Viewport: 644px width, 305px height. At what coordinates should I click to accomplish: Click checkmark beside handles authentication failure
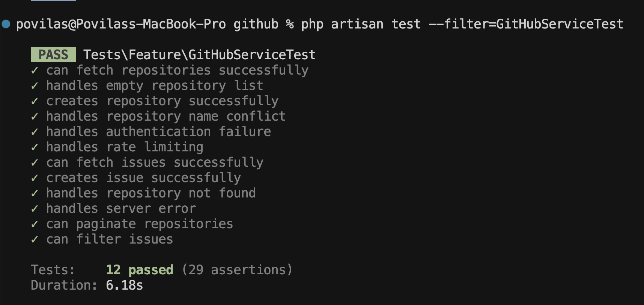coord(35,132)
